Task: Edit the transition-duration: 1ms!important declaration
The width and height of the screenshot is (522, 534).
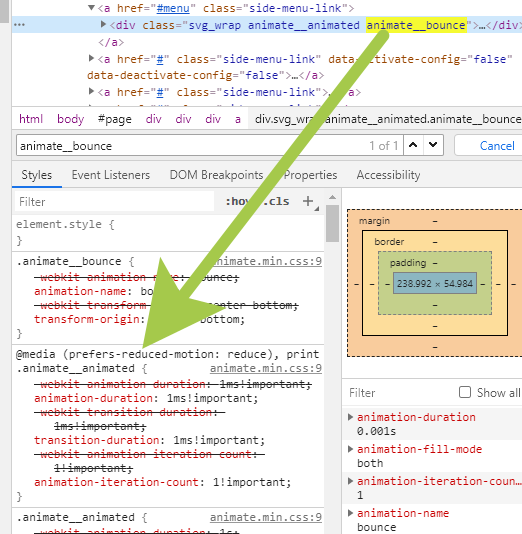Action: coord(149,440)
